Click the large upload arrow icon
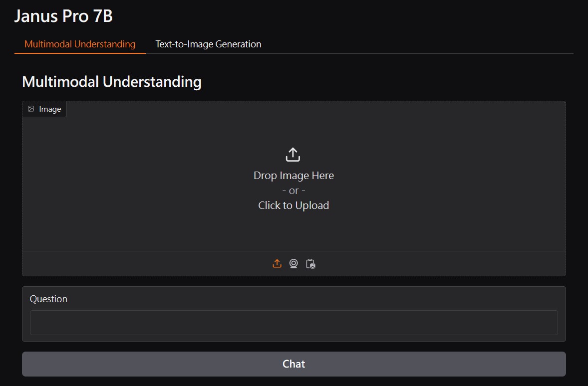The width and height of the screenshot is (588, 386). 293,155
